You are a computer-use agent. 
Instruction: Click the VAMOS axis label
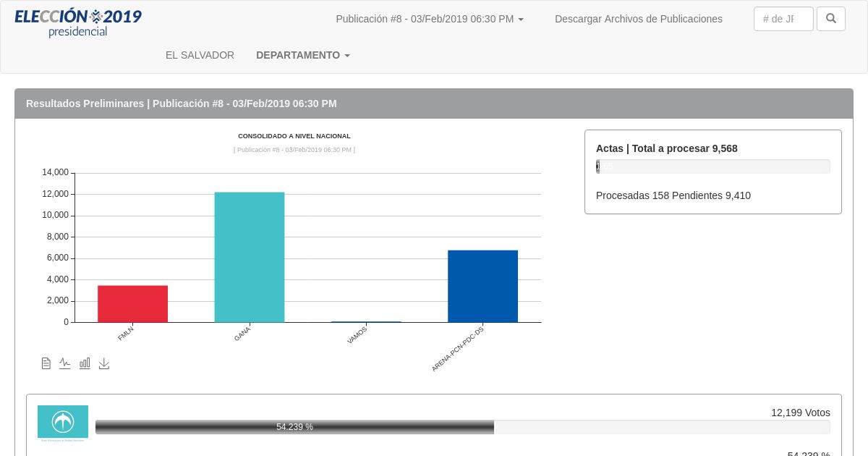[357, 334]
